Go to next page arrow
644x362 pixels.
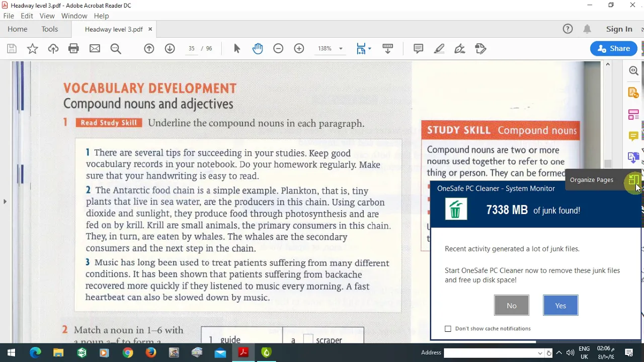pyautogui.click(x=170, y=49)
